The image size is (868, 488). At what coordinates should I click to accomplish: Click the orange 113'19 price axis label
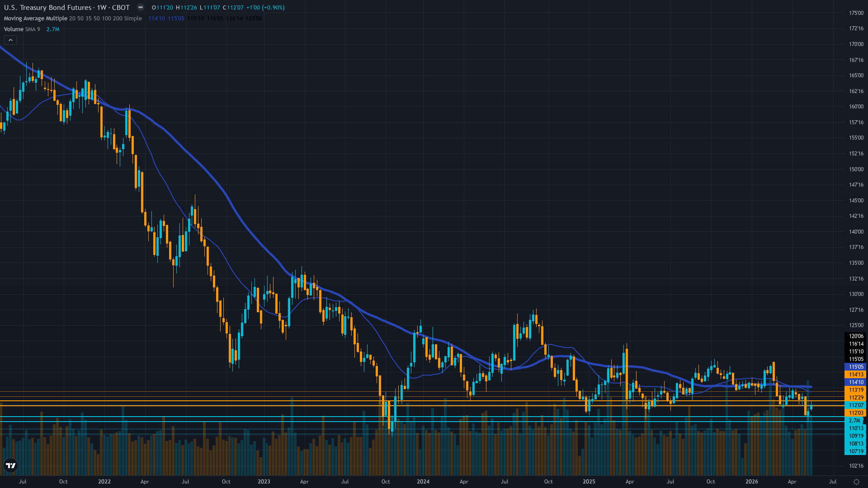coord(855,390)
